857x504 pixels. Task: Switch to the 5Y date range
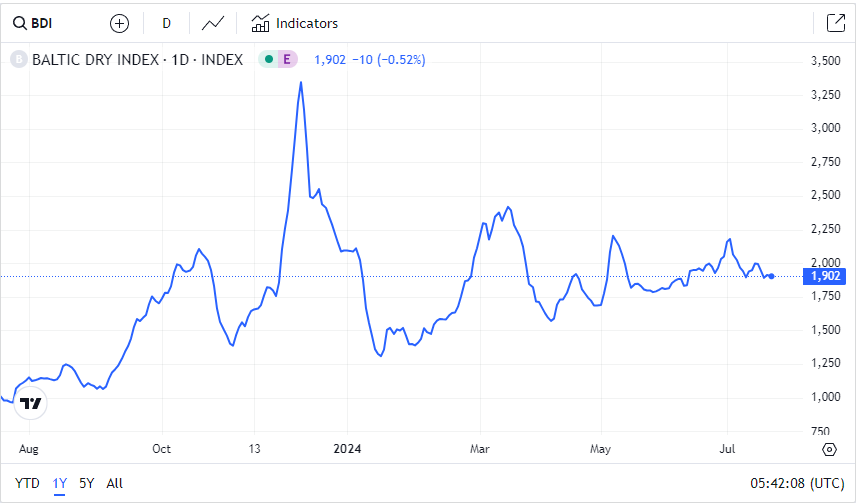click(87, 483)
